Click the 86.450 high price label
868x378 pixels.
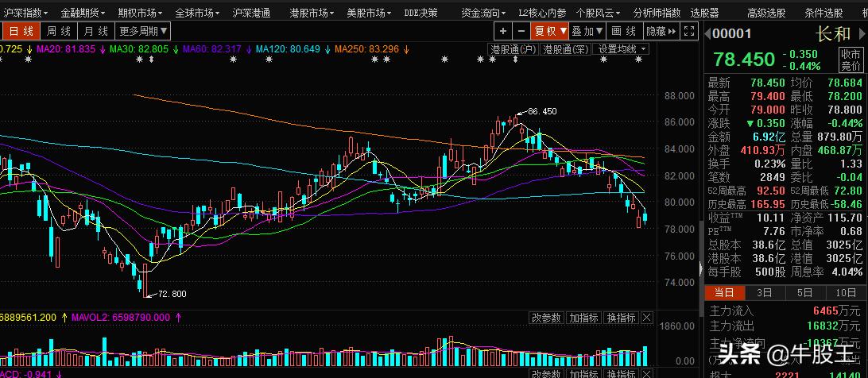(x=542, y=111)
